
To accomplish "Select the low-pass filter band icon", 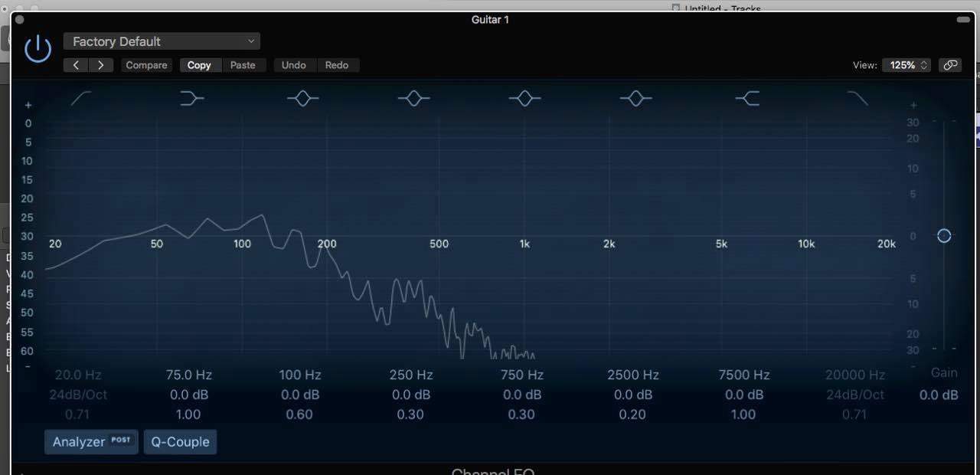I will tap(857, 98).
